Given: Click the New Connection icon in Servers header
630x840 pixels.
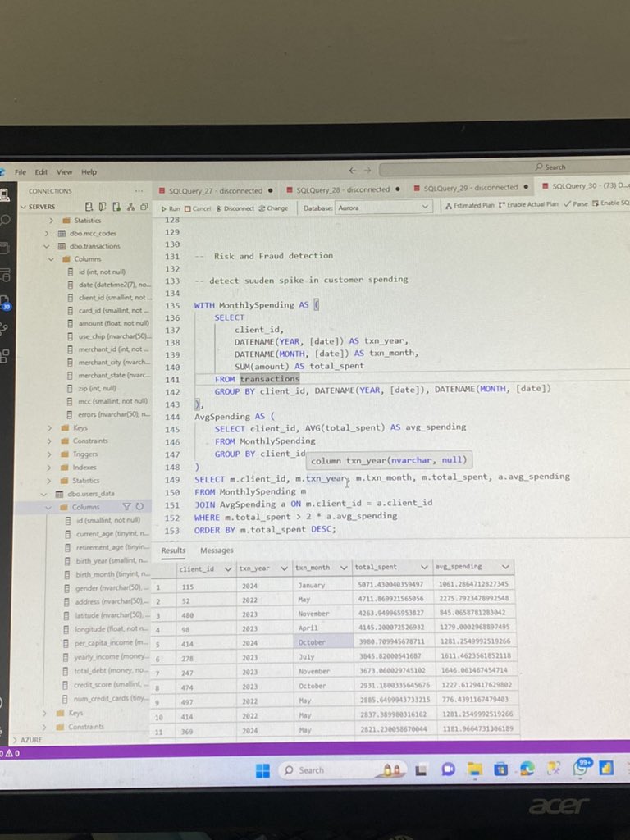Looking at the screenshot, I should coord(89,207).
